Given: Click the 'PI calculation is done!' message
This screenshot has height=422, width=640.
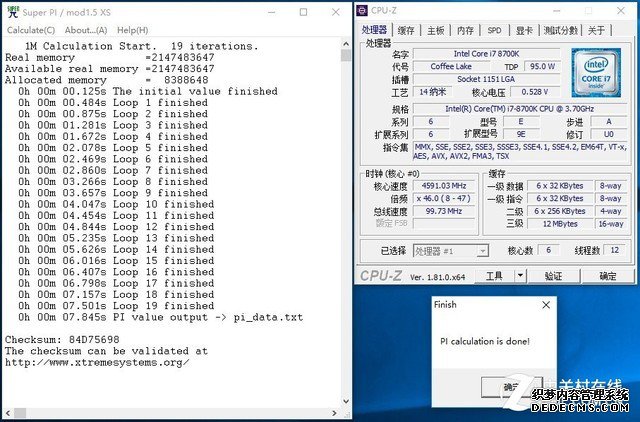Looking at the screenshot, I should [x=485, y=341].
